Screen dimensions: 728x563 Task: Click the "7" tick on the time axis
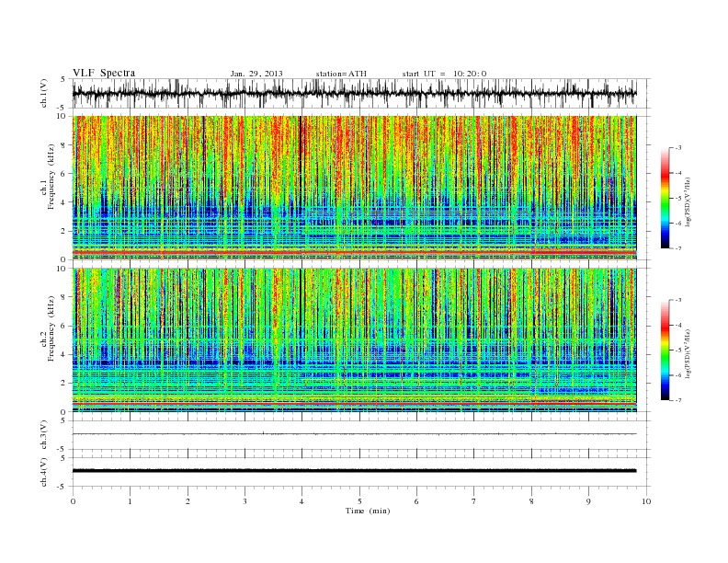(x=474, y=501)
